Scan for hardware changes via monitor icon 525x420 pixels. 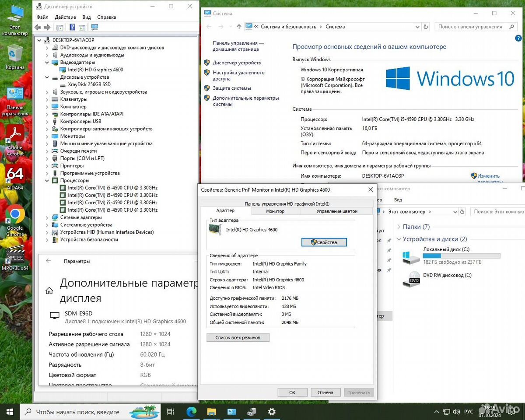tap(94, 27)
